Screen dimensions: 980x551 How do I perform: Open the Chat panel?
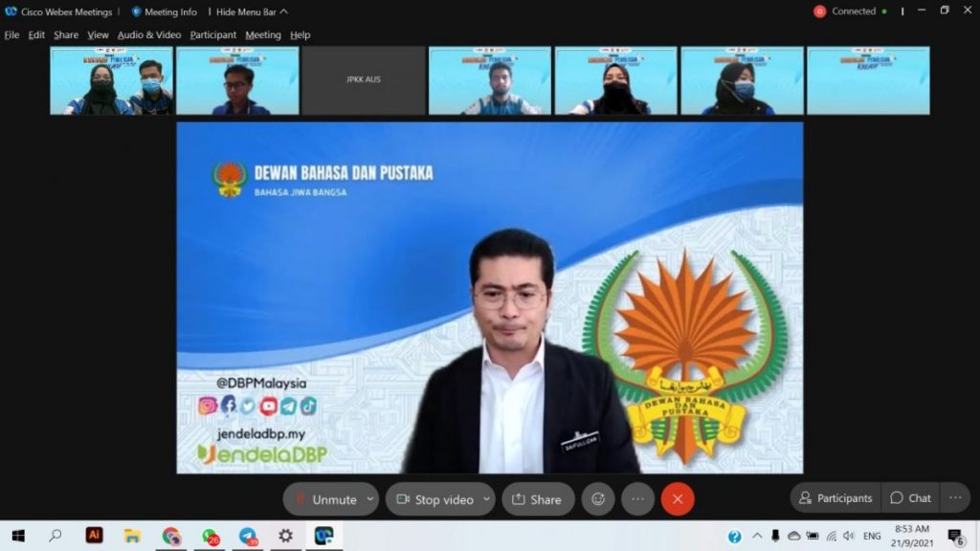911,497
